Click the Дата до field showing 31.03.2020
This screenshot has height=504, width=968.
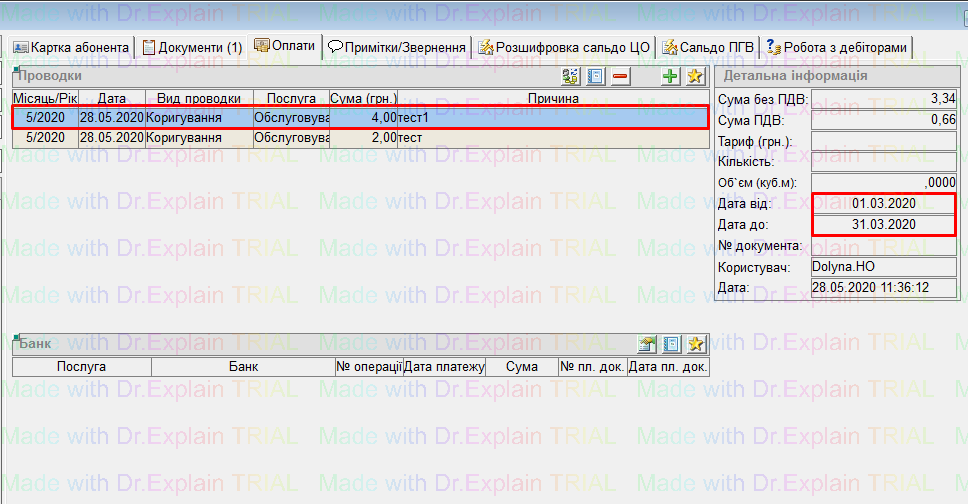click(x=883, y=224)
